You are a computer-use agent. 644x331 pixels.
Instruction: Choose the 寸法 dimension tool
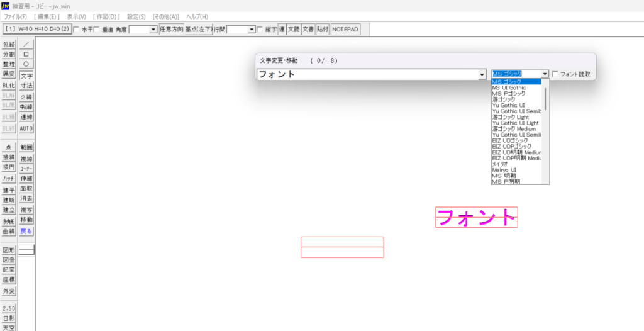(26, 86)
